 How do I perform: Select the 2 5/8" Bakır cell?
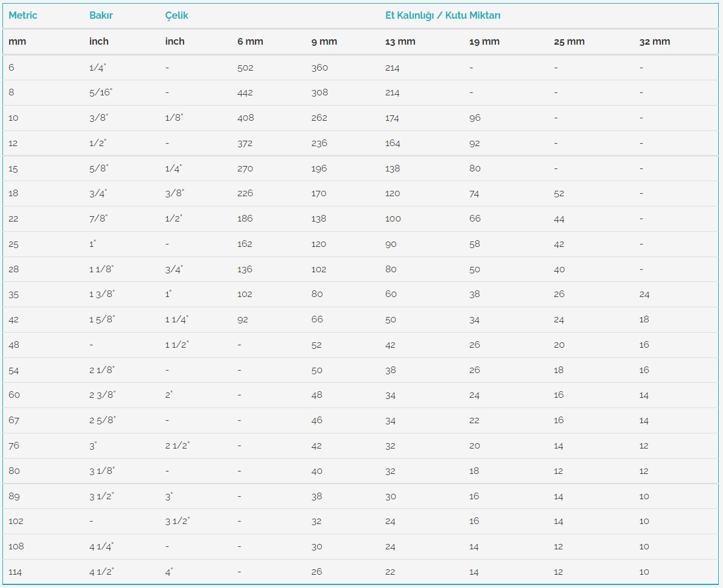[102, 420]
